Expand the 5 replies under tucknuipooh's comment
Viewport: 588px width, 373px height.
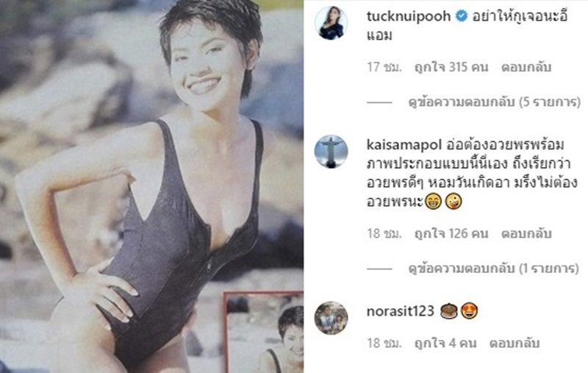494,102
